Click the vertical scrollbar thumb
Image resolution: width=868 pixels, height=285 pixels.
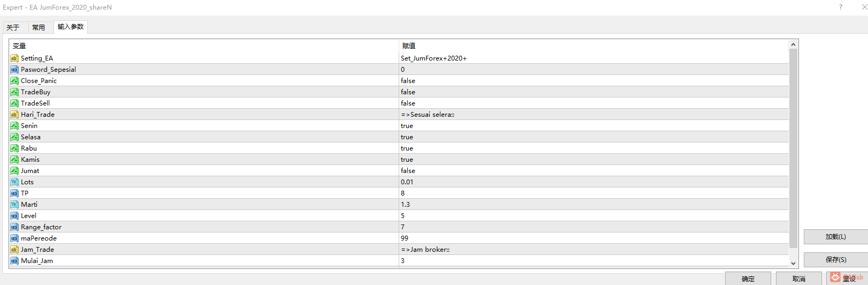[794, 148]
